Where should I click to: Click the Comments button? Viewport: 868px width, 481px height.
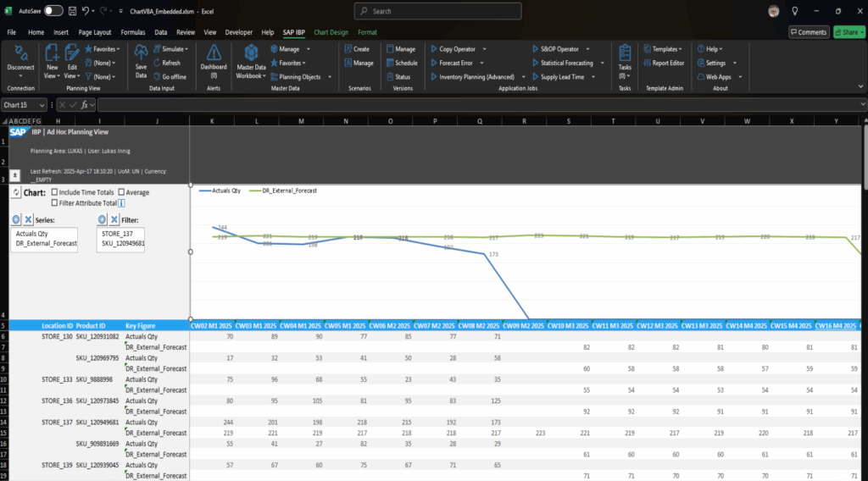(809, 32)
